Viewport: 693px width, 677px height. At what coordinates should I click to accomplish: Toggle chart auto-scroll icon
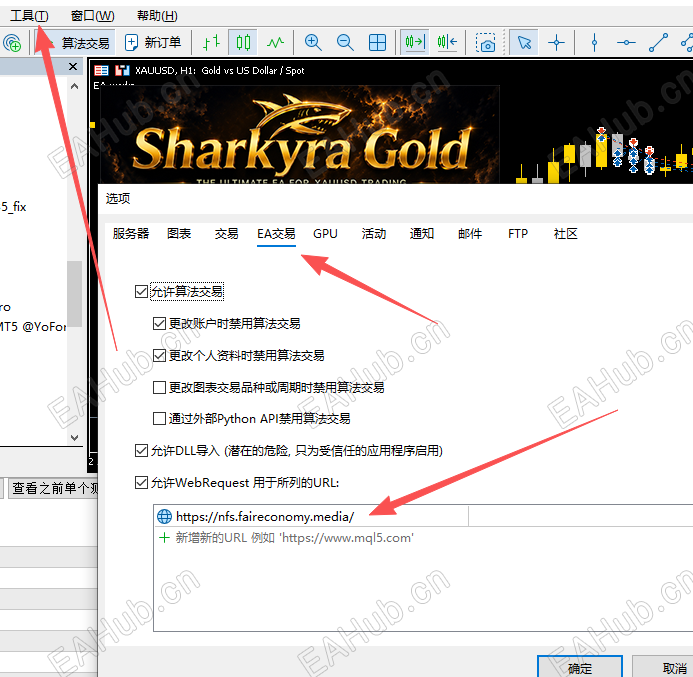415,43
